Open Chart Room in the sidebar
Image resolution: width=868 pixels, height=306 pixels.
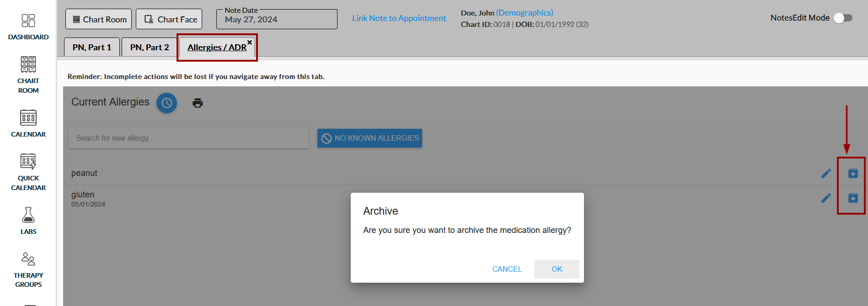coord(28,74)
